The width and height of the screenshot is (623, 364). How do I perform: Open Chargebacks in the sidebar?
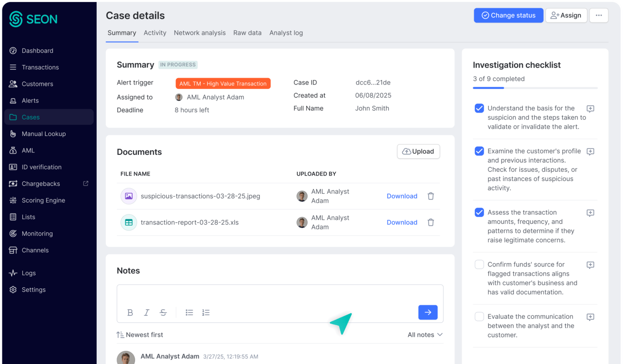pos(41,183)
